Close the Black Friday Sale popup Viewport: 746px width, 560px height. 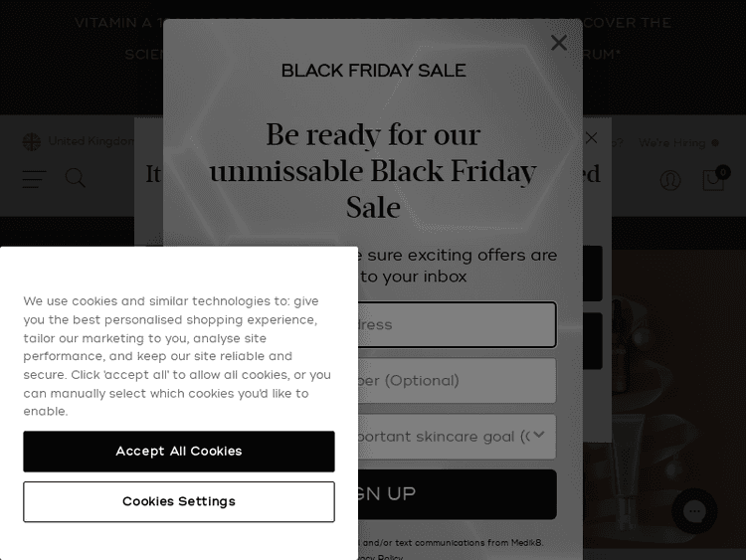[x=559, y=43]
